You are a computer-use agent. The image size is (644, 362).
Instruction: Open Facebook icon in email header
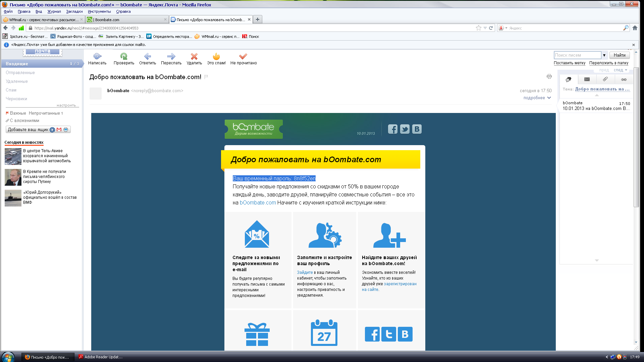pyautogui.click(x=393, y=129)
